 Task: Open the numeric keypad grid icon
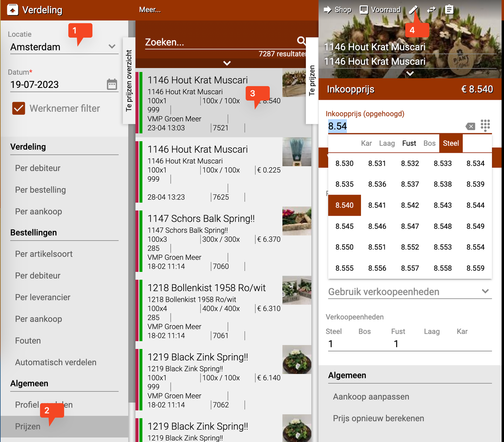click(x=485, y=125)
